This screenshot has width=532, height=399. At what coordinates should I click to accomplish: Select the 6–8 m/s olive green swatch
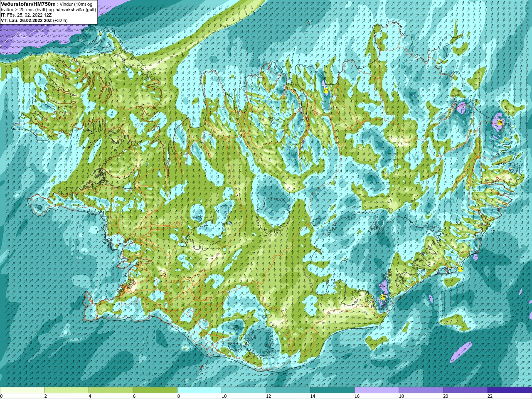point(155,390)
